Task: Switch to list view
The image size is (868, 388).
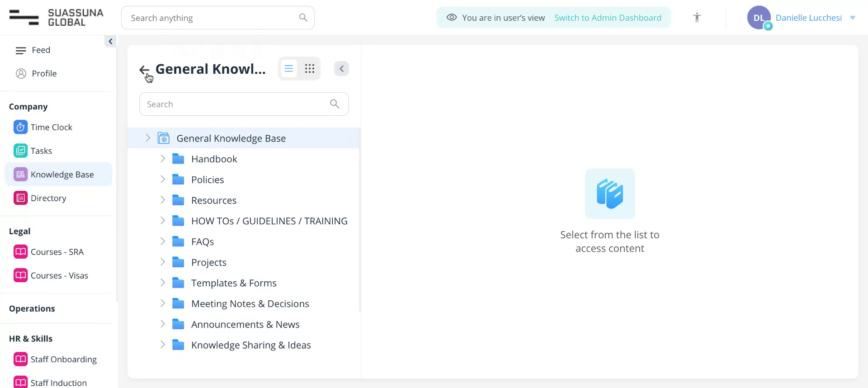Action: click(x=289, y=69)
